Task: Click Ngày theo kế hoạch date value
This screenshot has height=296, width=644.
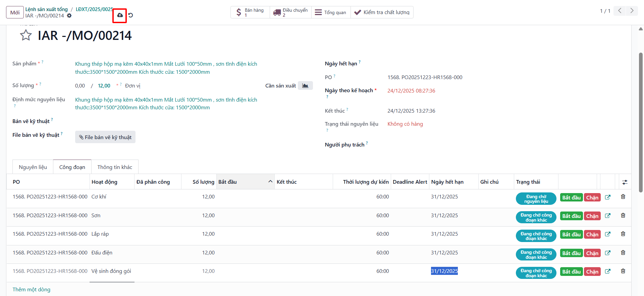Action: (x=411, y=91)
